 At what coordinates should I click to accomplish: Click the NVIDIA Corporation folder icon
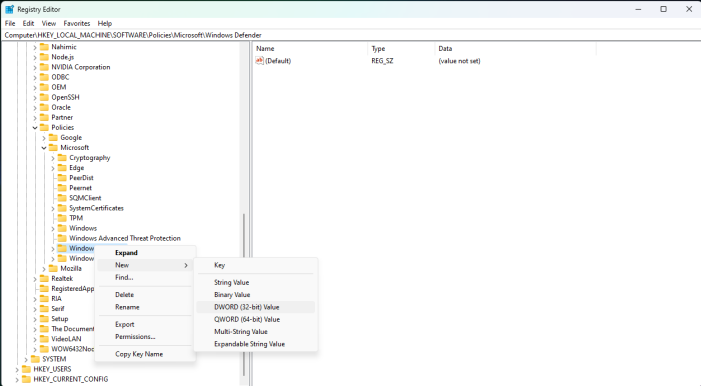click(44, 67)
